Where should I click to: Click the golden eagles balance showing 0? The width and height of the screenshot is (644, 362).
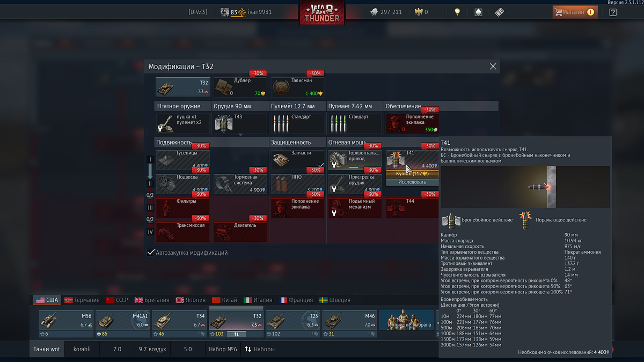(421, 12)
